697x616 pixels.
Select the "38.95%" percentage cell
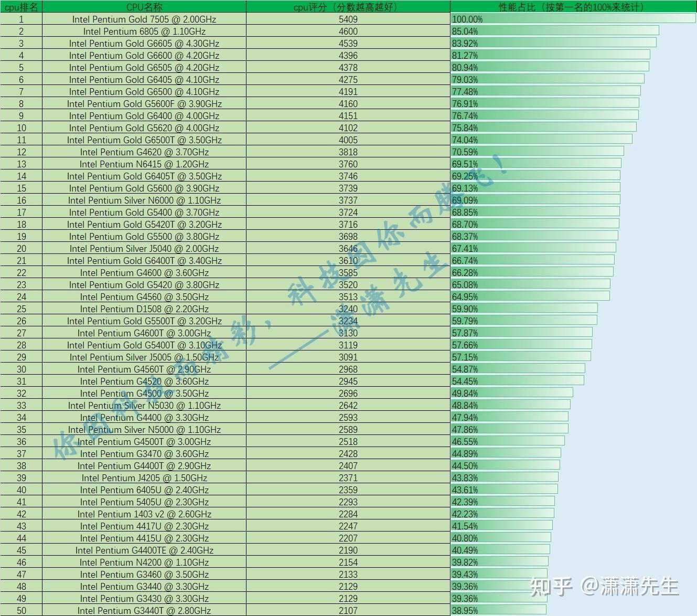574,610
